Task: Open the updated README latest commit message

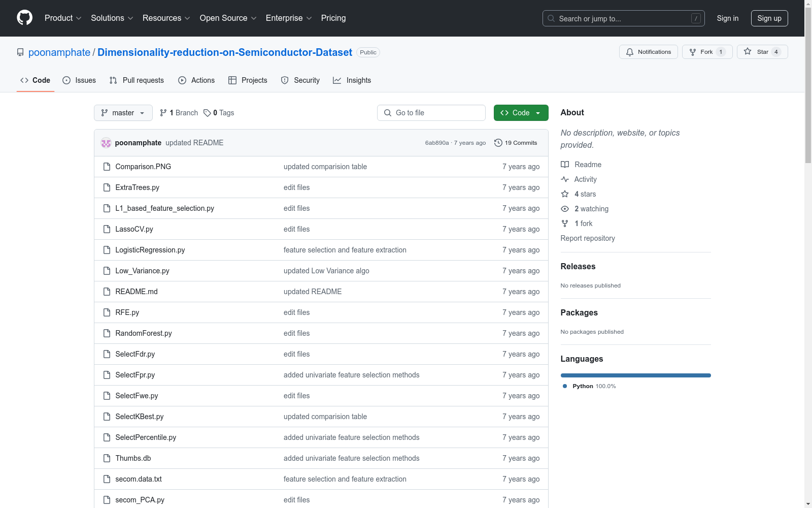Action: click(194, 143)
